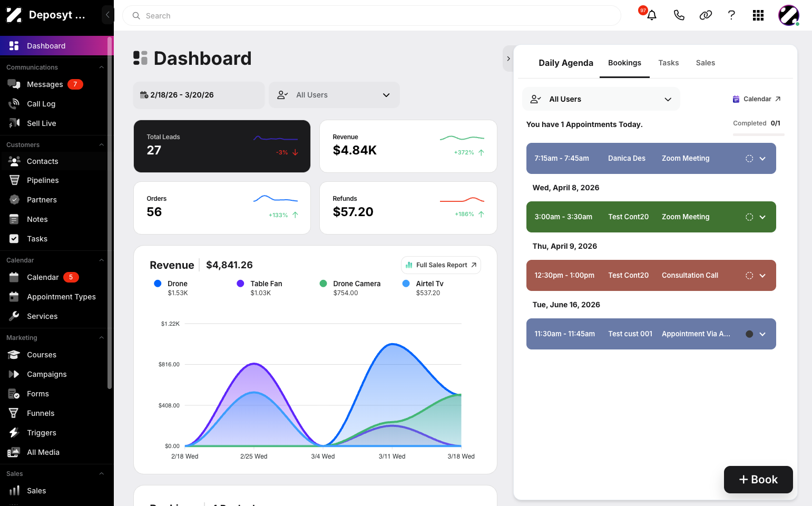Open the help question mark icon

[x=731, y=15]
